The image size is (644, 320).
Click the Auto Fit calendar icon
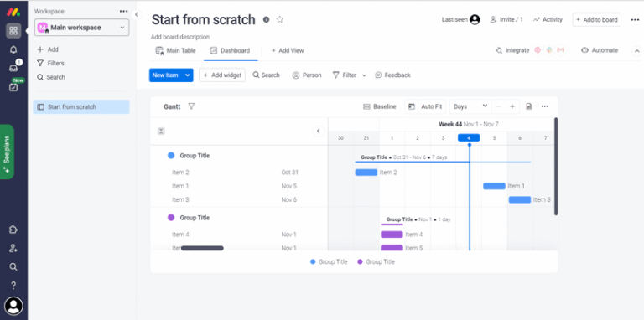(x=412, y=106)
